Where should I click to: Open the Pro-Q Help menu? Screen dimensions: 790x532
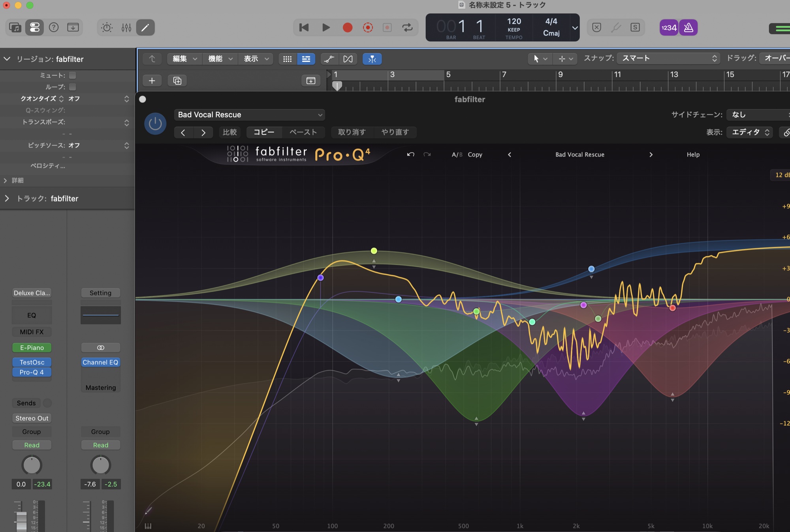coord(693,155)
